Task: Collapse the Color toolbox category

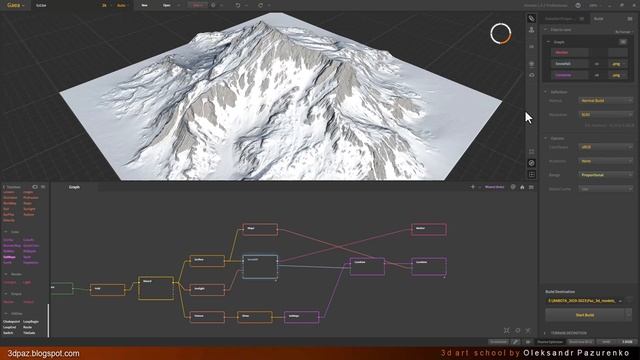Action: [x=6, y=232]
